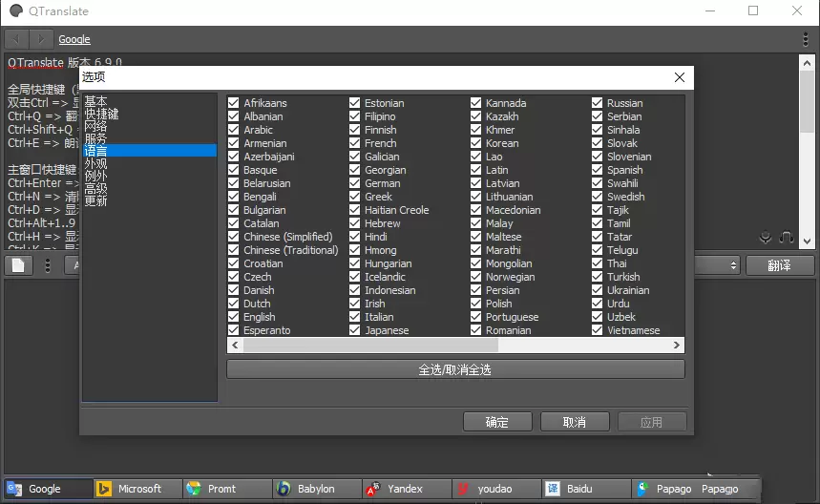Screen dimensions: 820x504
Task: Toggle the Arabic language checkbox
Action: pos(233,129)
